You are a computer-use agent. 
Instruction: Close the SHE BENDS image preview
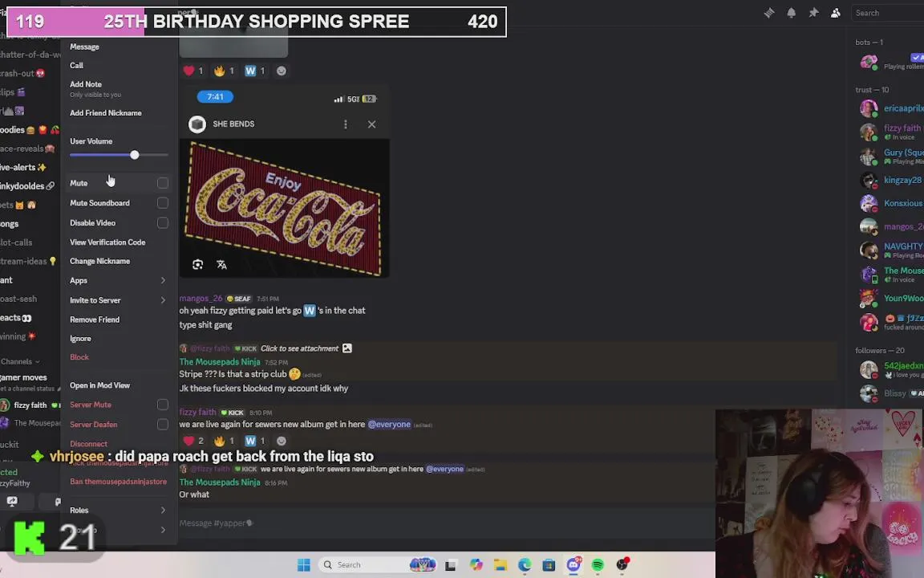(371, 124)
